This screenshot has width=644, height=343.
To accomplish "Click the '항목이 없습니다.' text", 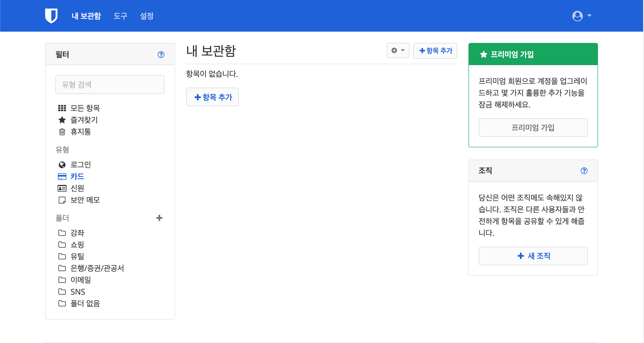I will (x=212, y=74).
